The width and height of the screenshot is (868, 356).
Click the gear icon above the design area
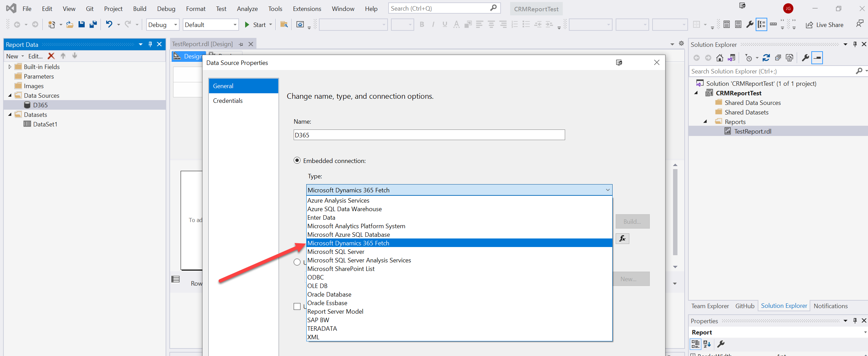pos(681,43)
